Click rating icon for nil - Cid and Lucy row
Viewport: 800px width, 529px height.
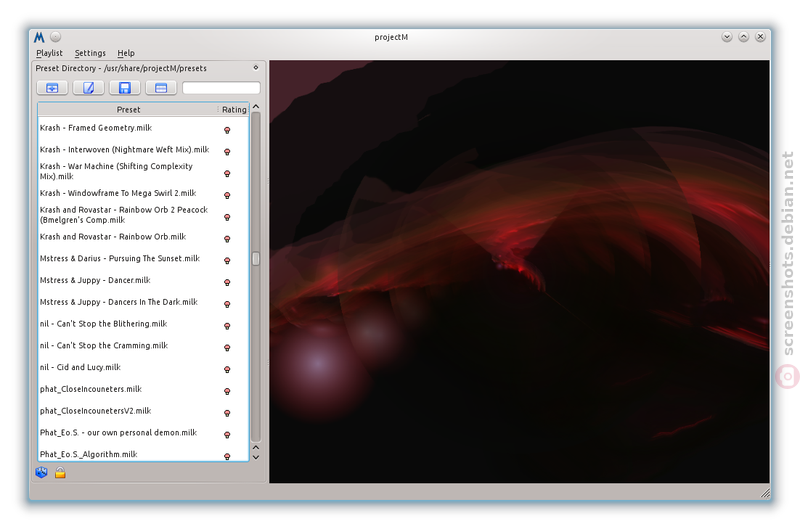[227, 369]
